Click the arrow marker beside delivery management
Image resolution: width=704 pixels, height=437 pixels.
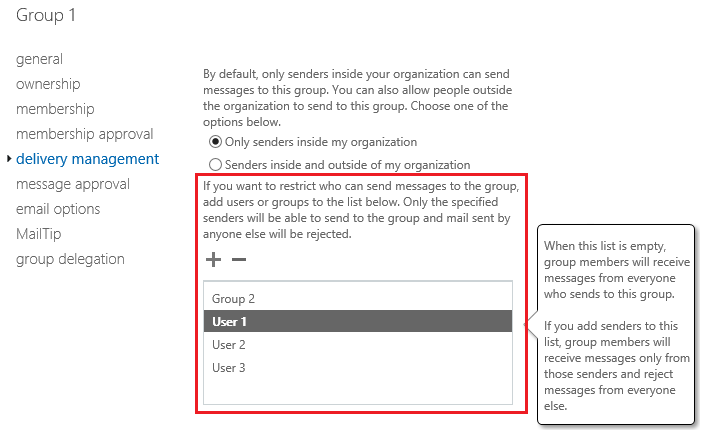[x=9, y=159]
